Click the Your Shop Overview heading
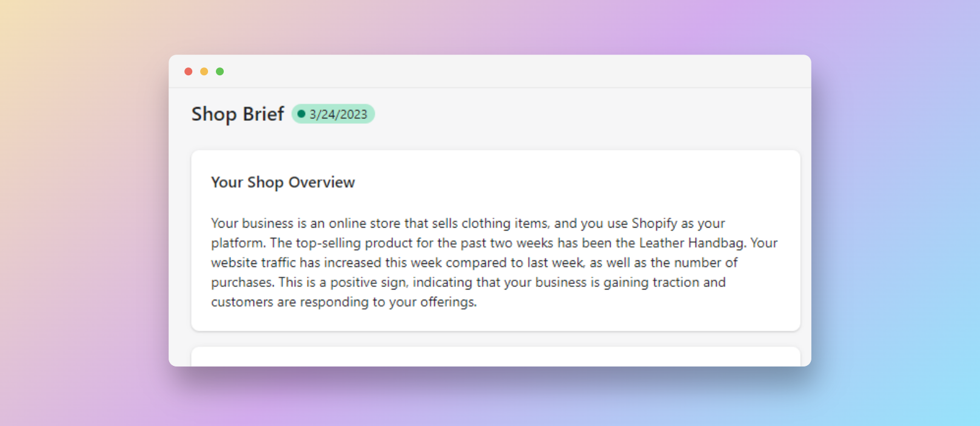 pyautogui.click(x=283, y=183)
